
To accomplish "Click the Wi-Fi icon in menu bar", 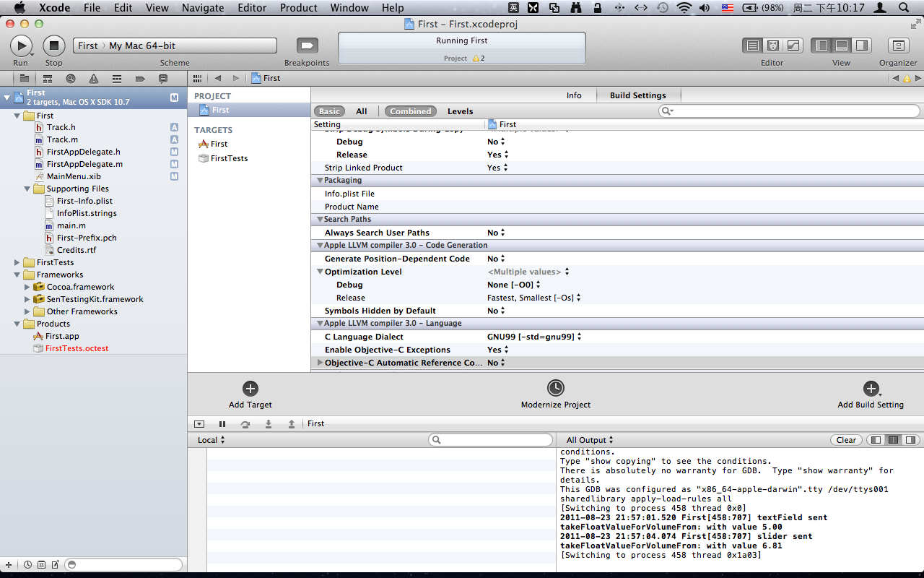I will (683, 8).
